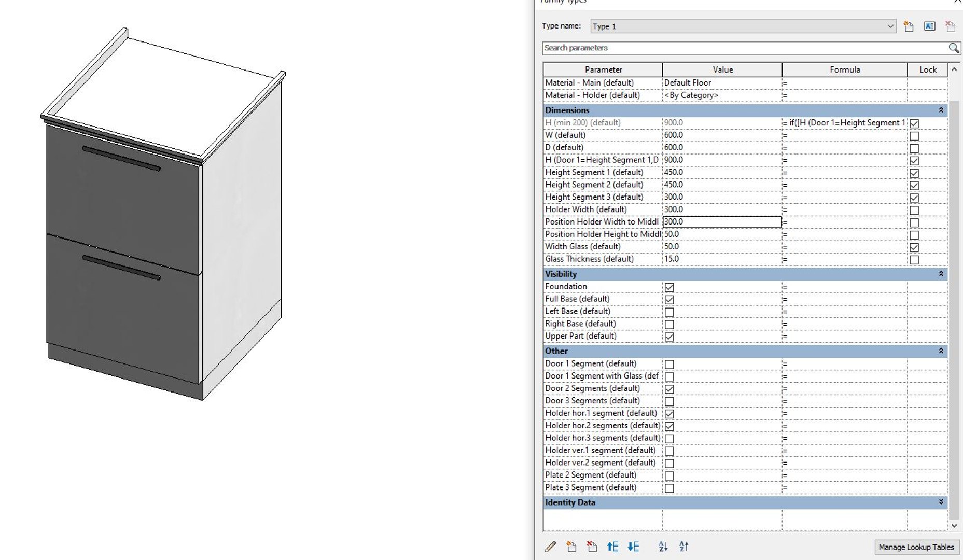Click the Position Holder Width value field
Image resolution: width=963 pixels, height=560 pixels.
click(x=722, y=222)
